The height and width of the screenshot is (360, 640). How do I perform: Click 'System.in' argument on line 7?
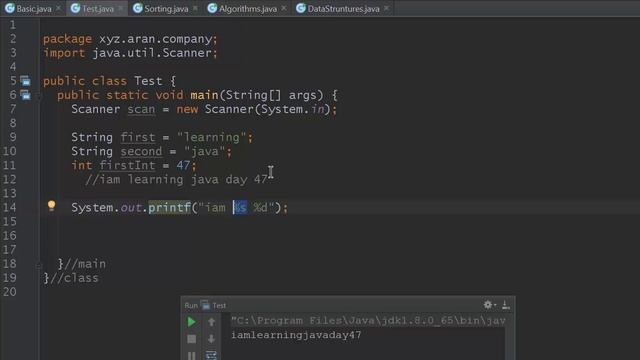(x=293, y=109)
